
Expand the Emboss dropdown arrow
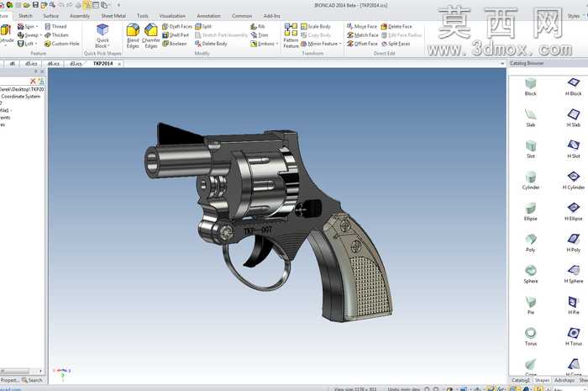click(x=277, y=44)
